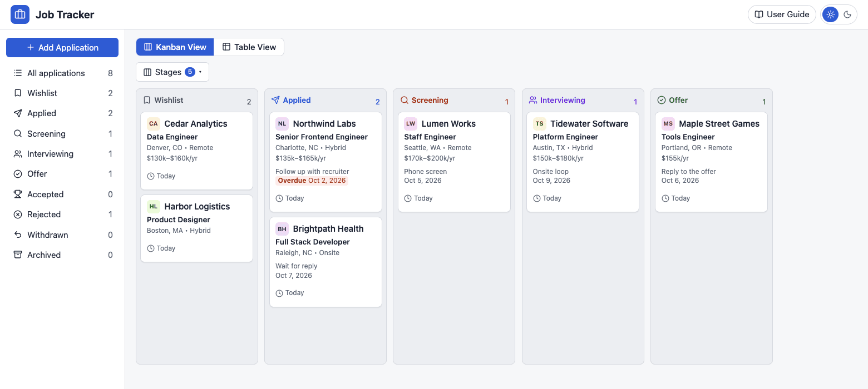Click 'Reply to the offer' text
The height and width of the screenshot is (389, 868).
click(x=689, y=172)
